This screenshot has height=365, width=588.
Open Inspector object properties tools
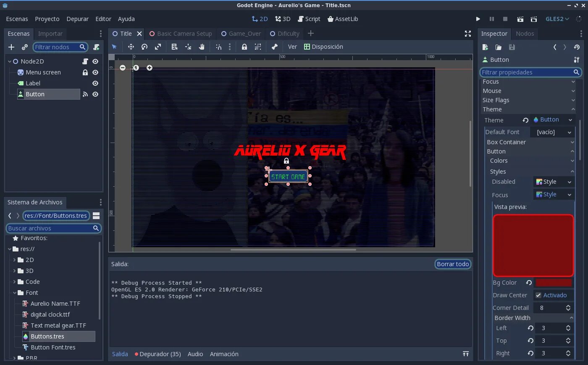click(x=577, y=60)
